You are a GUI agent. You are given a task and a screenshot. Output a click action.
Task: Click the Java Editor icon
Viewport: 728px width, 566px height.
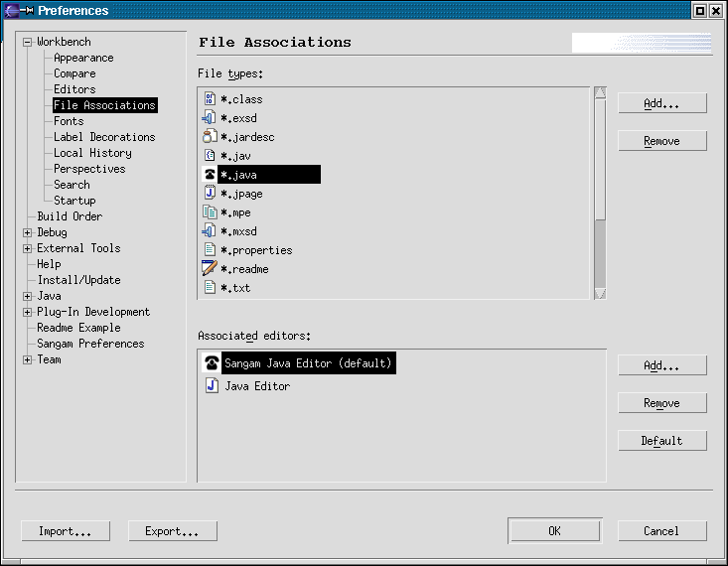(x=212, y=386)
